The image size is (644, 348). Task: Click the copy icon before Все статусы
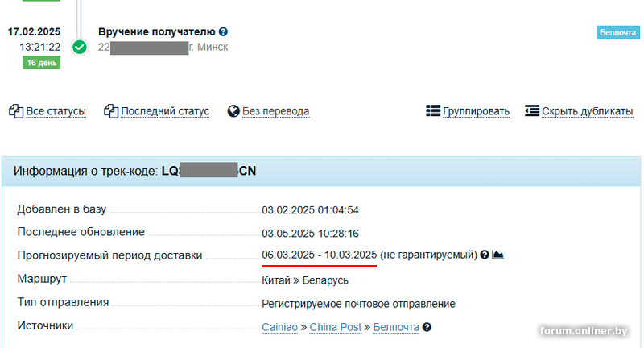[x=16, y=111]
